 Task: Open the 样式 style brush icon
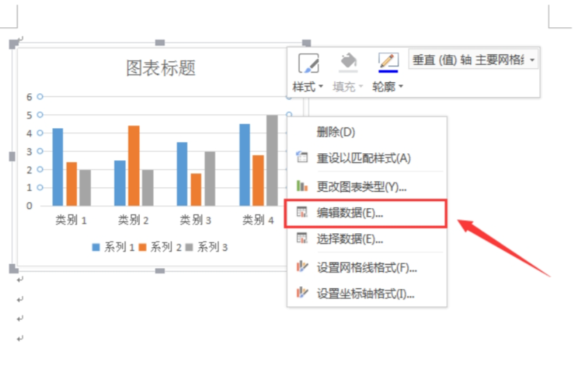point(309,63)
